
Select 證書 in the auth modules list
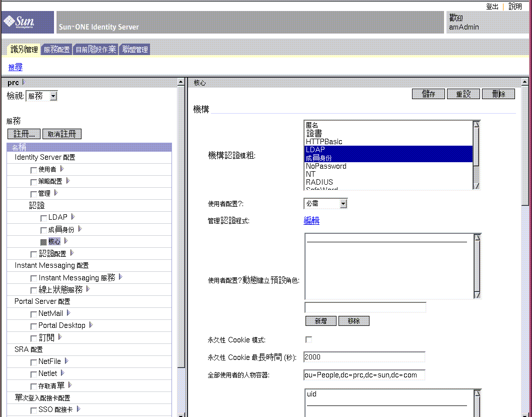[389, 134]
